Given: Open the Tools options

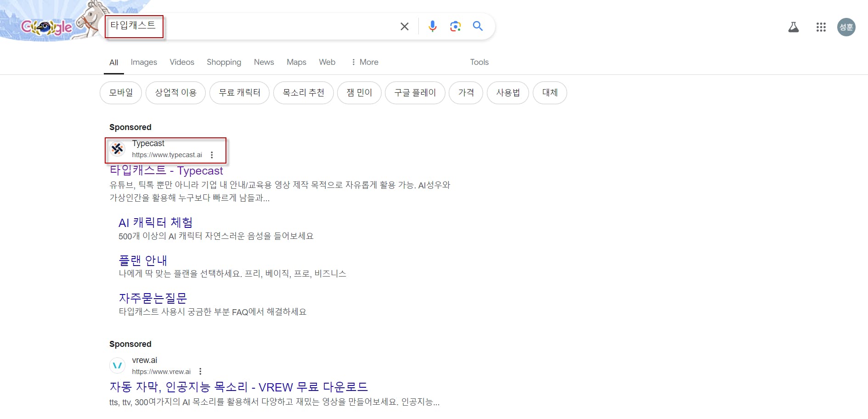Looking at the screenshot, I should [479, 62].
